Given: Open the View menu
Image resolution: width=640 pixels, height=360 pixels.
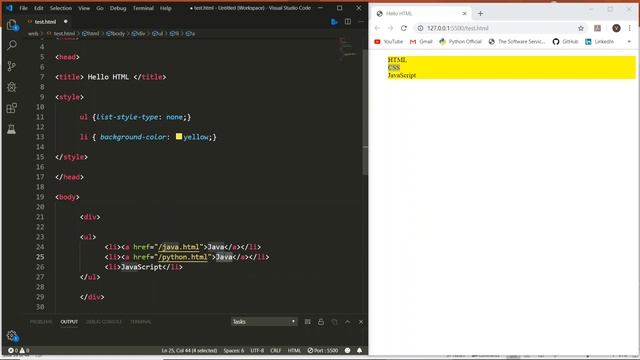Looking at the screenshot, I should (84, 8).
